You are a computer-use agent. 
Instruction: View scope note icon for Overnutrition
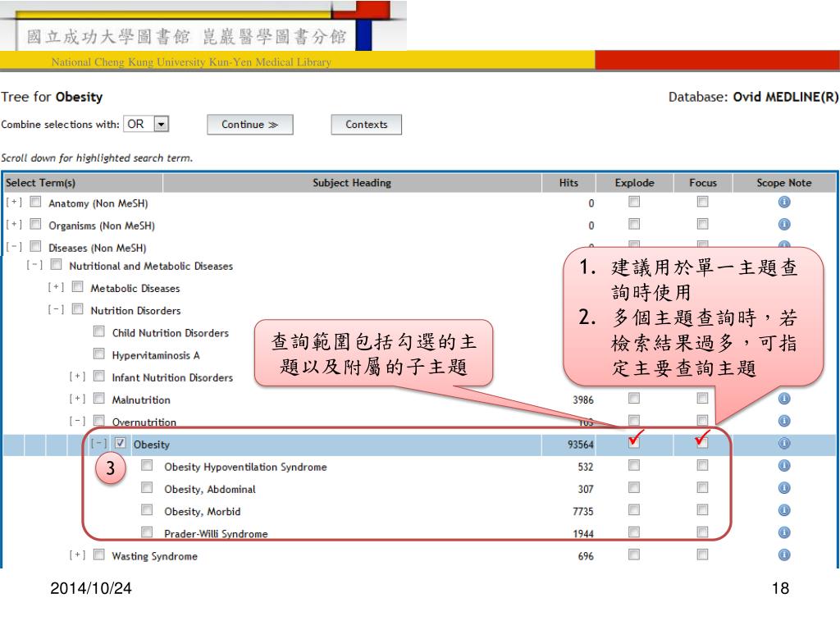783,421
